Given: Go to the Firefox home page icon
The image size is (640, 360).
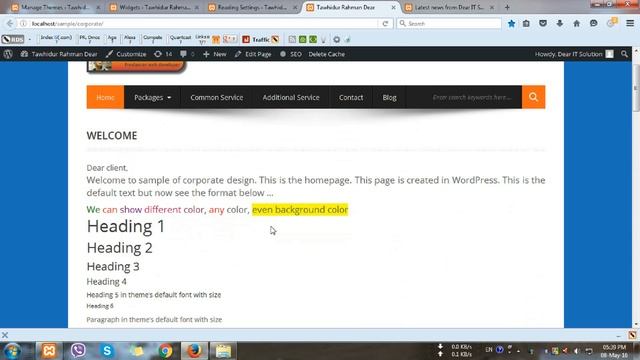Looking at the screenshot, I should (576, 24).
